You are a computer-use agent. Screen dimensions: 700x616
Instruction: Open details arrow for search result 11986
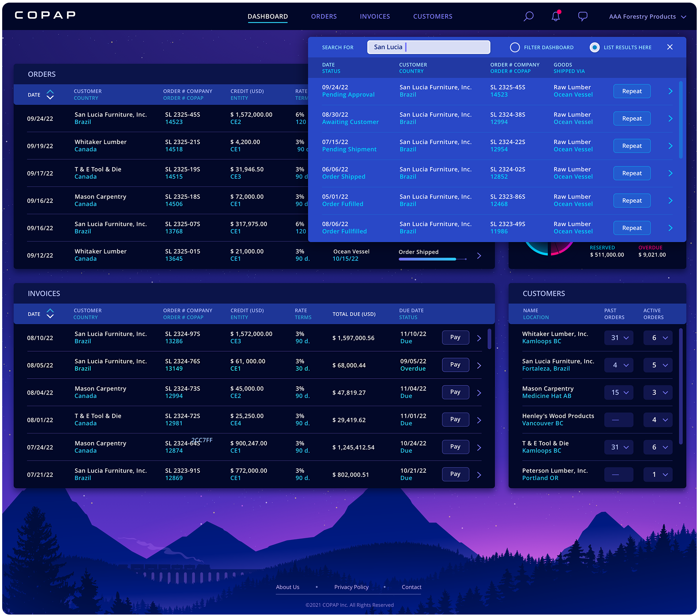pos(670,228)
